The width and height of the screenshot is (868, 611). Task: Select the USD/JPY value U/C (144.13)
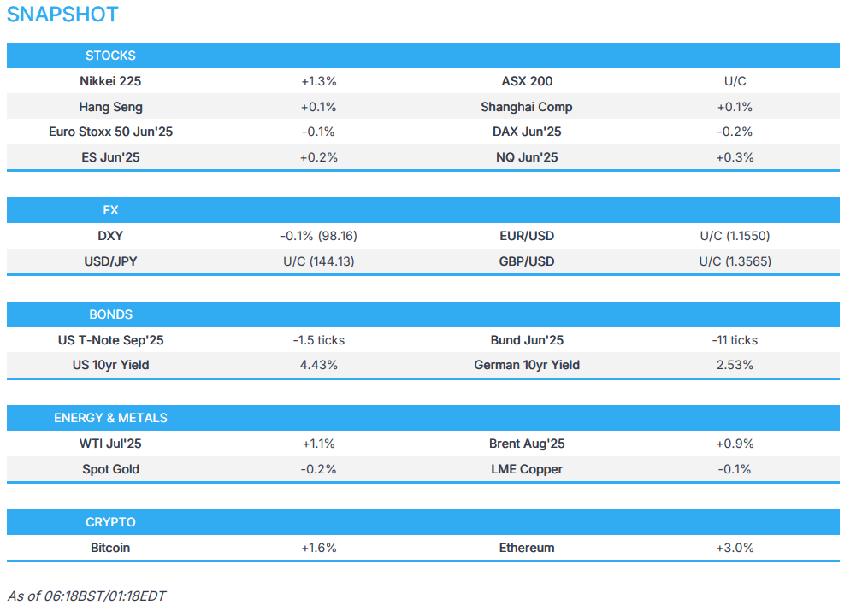tap(318, 261)
